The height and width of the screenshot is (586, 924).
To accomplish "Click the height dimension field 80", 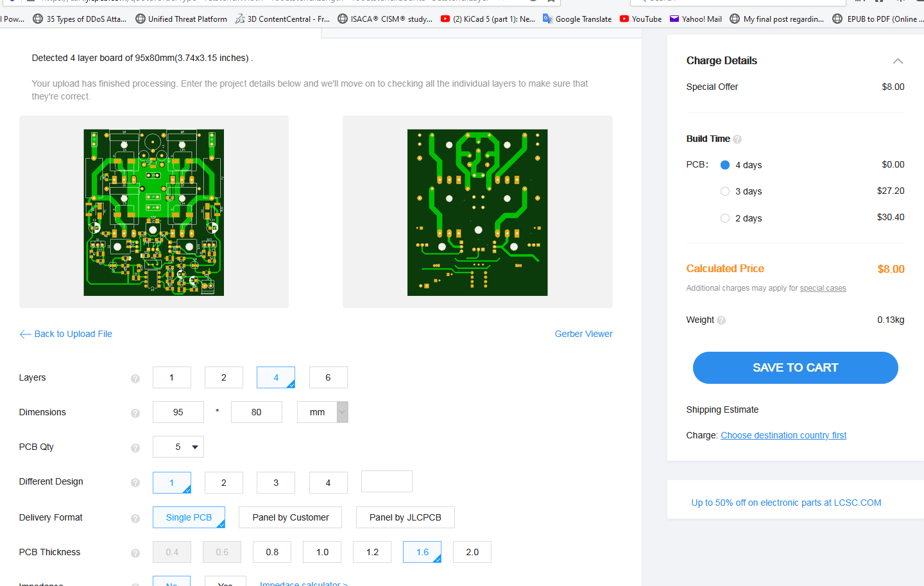I will pyautogui.click(x=257, y=412).
